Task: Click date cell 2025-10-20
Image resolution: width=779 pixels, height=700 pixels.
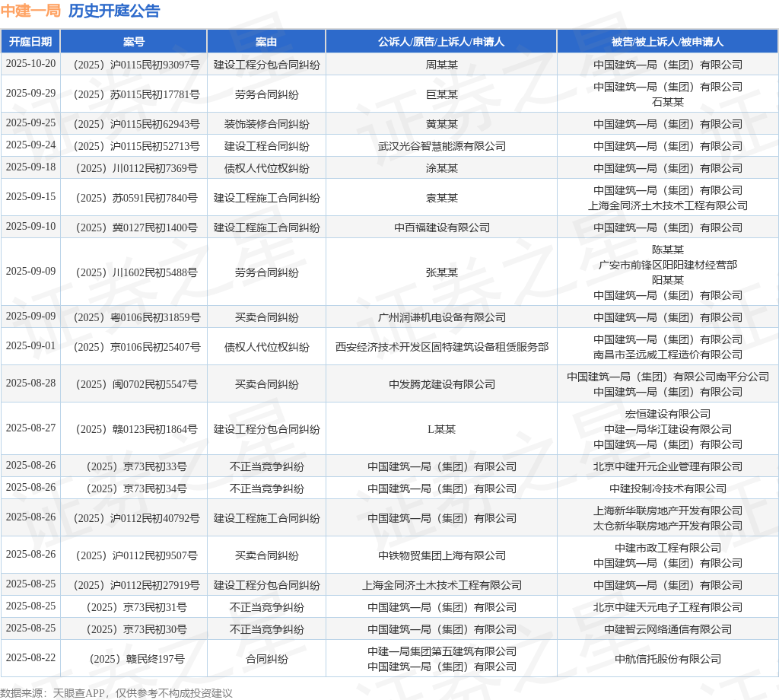Action: tap(30, 64)
